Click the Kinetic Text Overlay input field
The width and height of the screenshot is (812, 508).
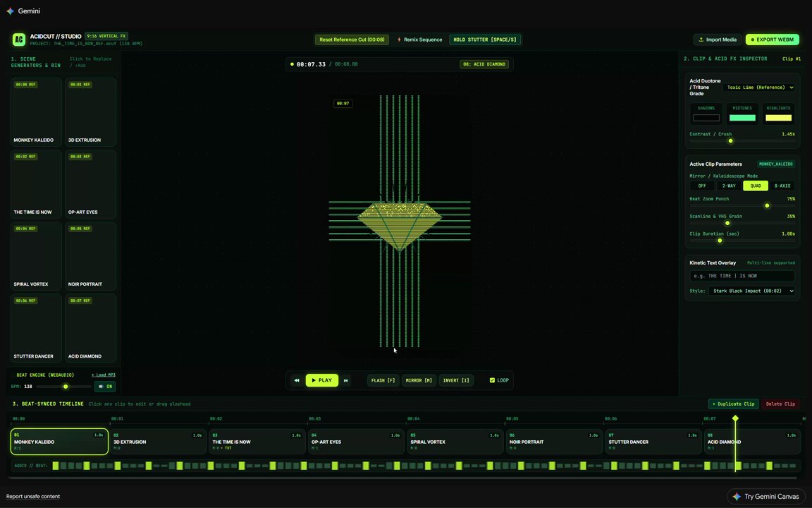(x=742, y=277)
